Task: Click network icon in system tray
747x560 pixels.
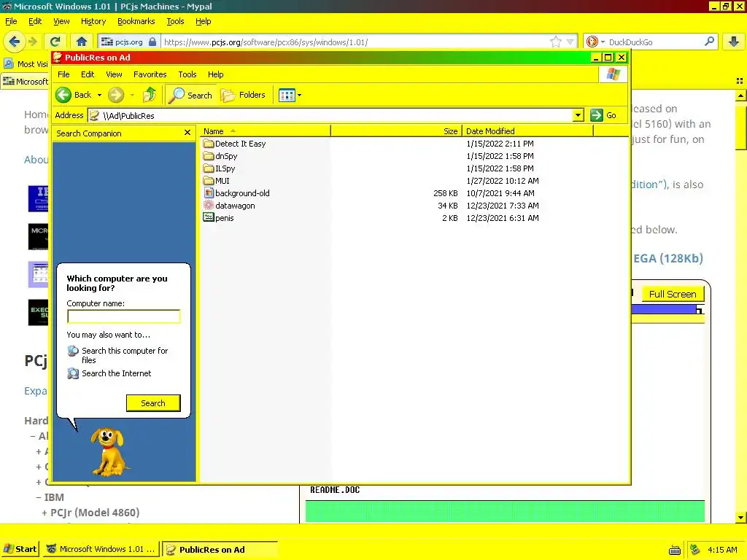Action: pos(695,550)
